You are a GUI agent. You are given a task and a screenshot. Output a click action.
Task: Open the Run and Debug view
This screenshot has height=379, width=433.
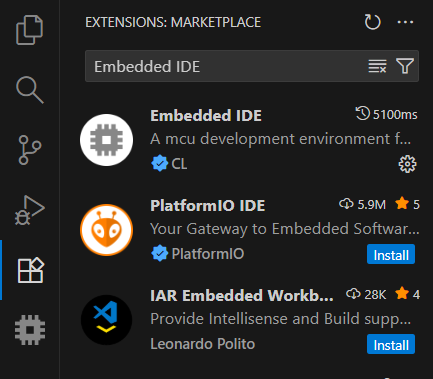click(x=30, y=210)
